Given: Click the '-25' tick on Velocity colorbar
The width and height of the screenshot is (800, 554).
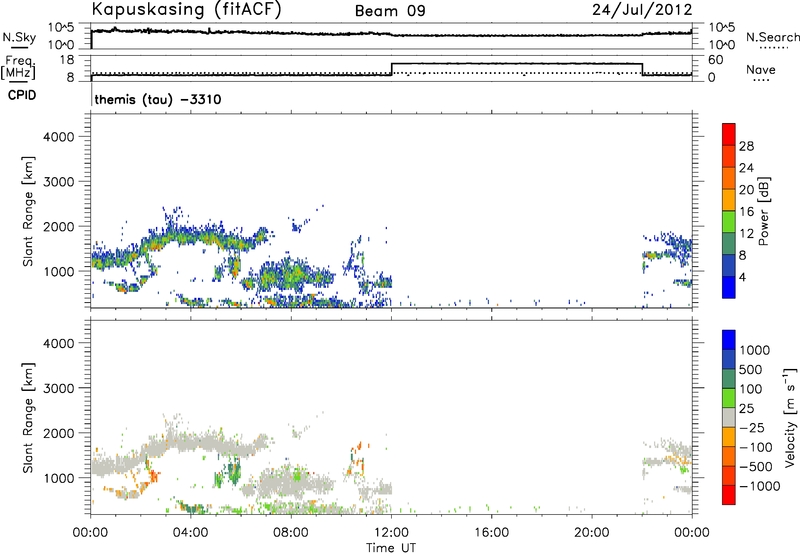Looking at the screenshot, I should [752, 427].
